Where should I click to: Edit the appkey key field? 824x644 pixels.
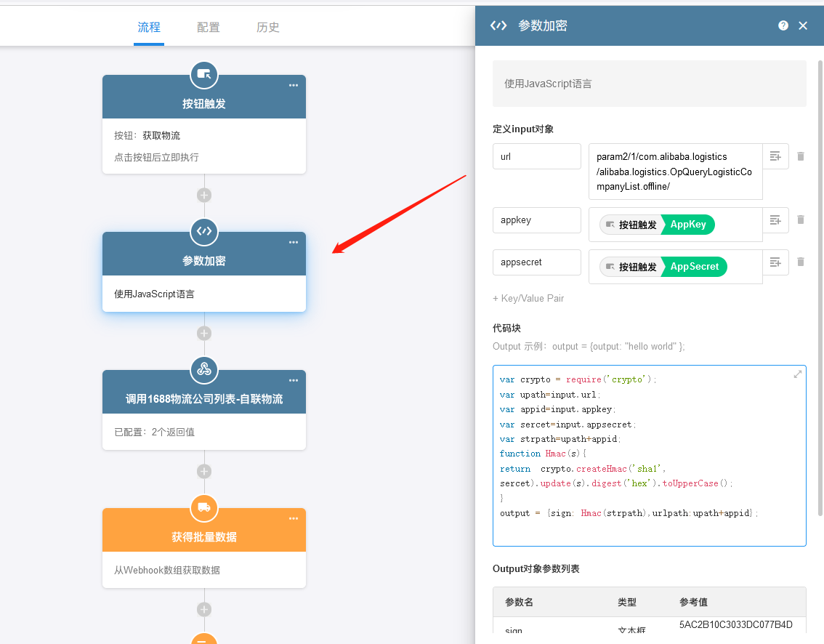tap(536, 220)
